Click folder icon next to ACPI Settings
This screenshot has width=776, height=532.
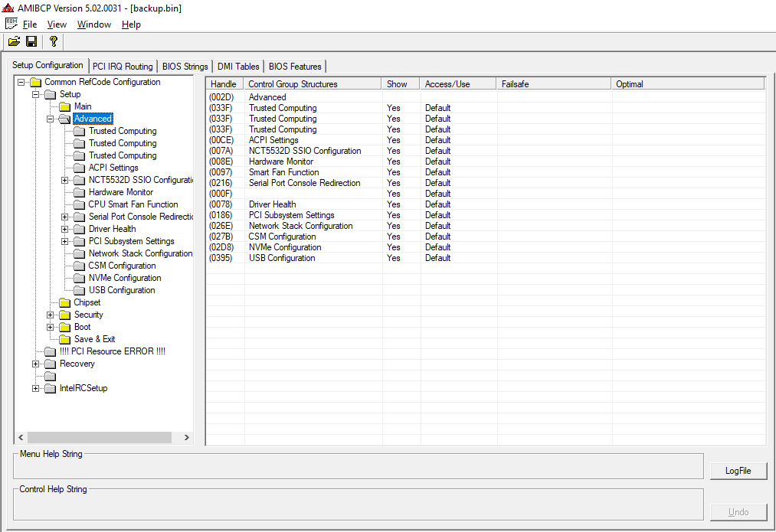click(x=79, y=168)
